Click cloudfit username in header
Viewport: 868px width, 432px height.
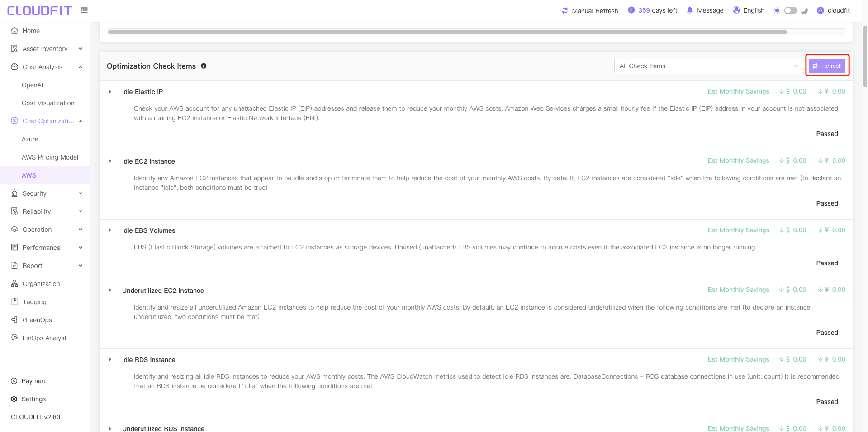[839, 10]
